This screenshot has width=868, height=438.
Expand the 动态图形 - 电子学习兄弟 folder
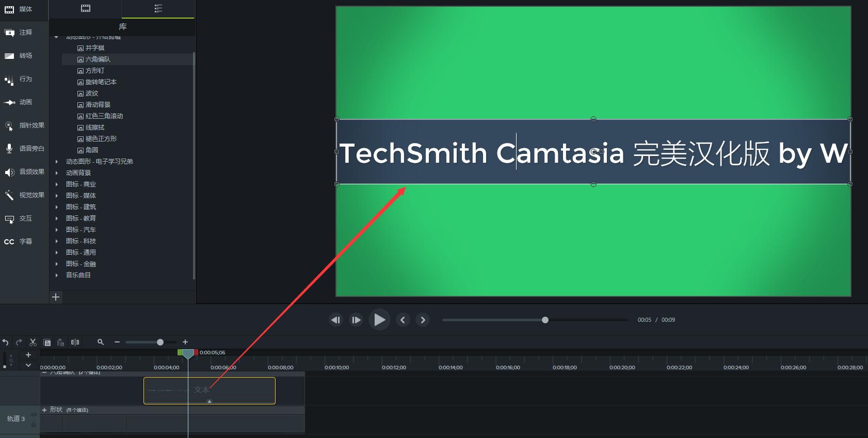[x=57, y=162]
